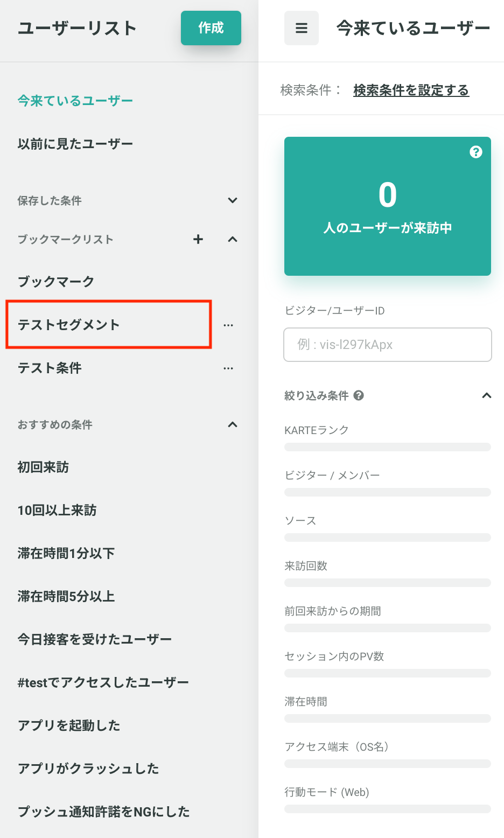The height and width of the screenshot is (838, 504).
Task: Collapse the 絞り込み条件 filter panel
Action: [x=487, y=395]
